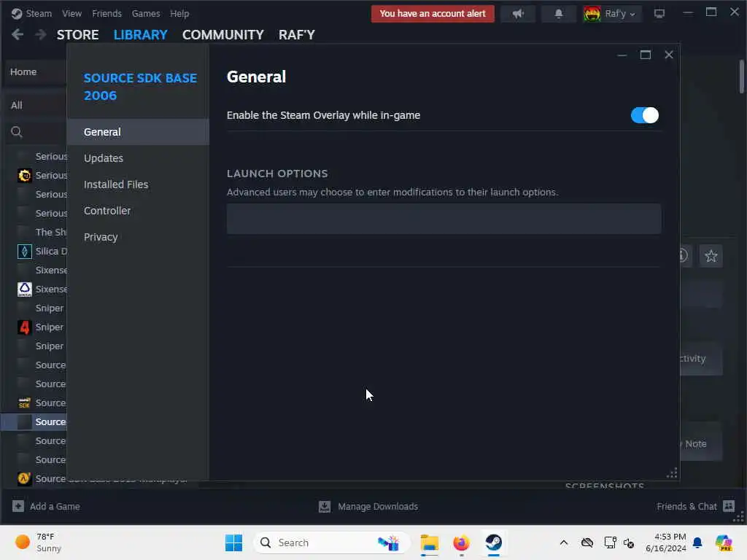This screenshot has height=560, width=747.
Task: Click the library page vertical scrollbar
Action: [x=742, y=77]
